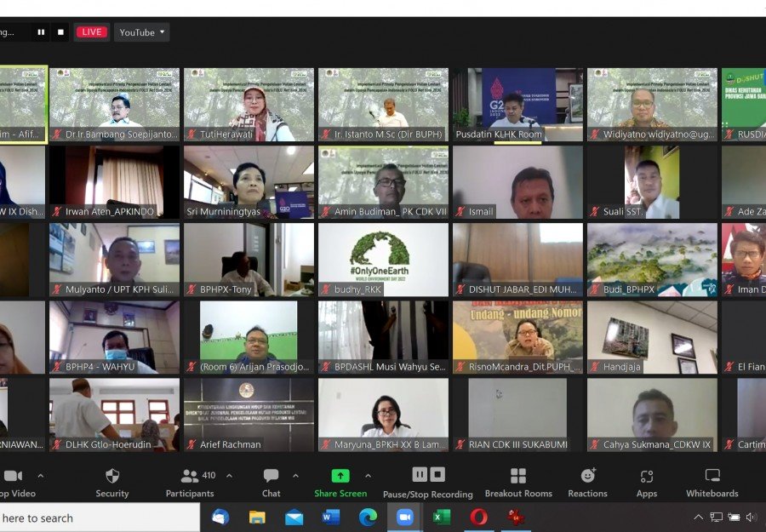This screenshot has height=532, width=766.
Task: Click green Share Screen button
Action: pos(340,483)
